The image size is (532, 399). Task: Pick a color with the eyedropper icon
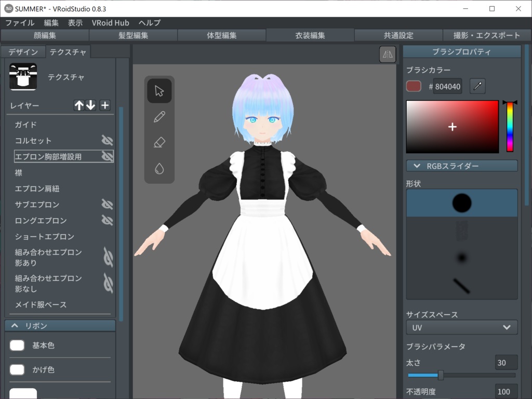click(477, 86)
